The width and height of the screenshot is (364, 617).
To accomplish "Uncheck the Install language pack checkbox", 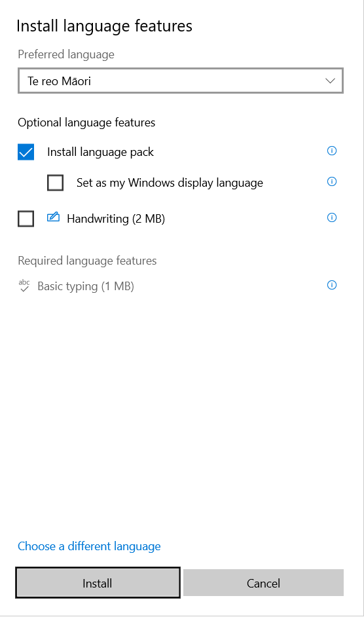I will [26, 152].
